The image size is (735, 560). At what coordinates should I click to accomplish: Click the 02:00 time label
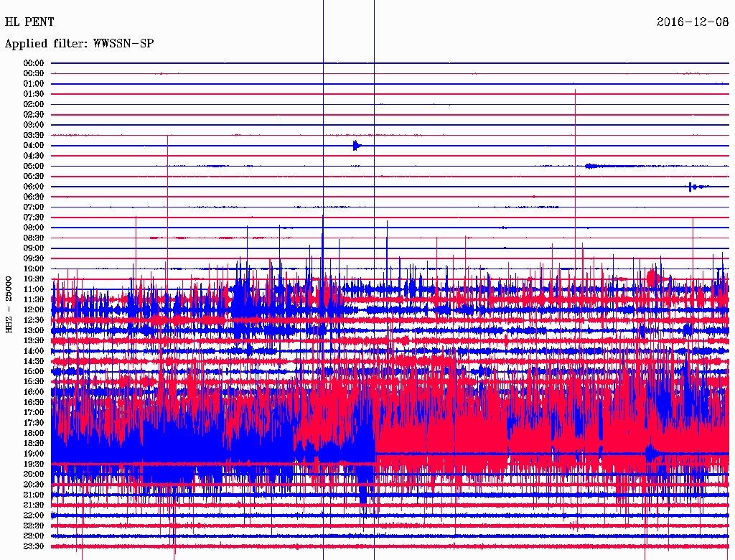tap(34, 104)
